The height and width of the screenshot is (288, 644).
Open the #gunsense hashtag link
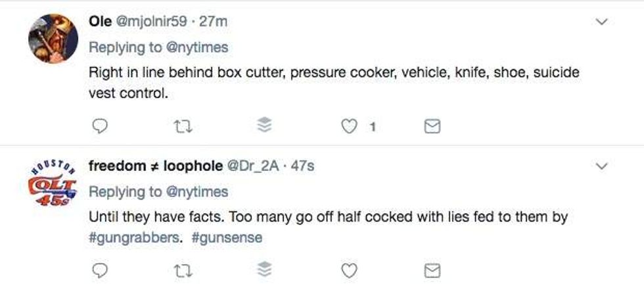227,237
